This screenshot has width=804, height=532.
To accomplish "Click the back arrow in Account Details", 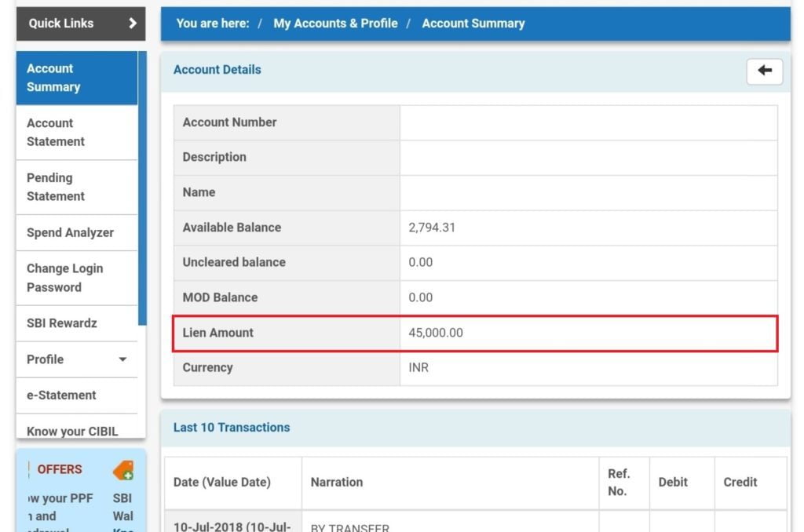I will coord(765,71).
